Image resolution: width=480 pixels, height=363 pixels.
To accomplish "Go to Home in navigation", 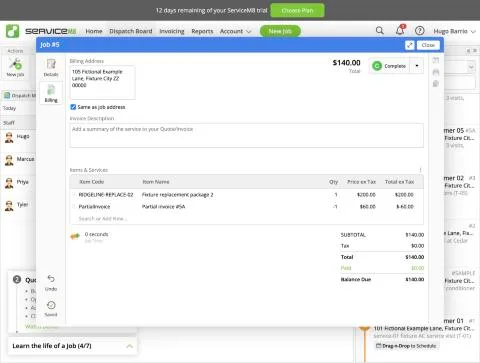I will (94, 31).
